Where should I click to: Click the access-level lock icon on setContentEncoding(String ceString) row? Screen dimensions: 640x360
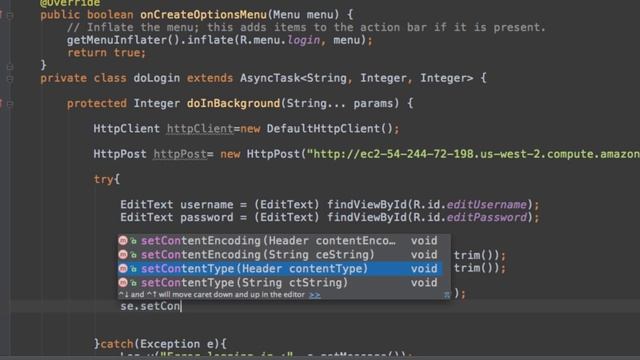coord(133,255)
